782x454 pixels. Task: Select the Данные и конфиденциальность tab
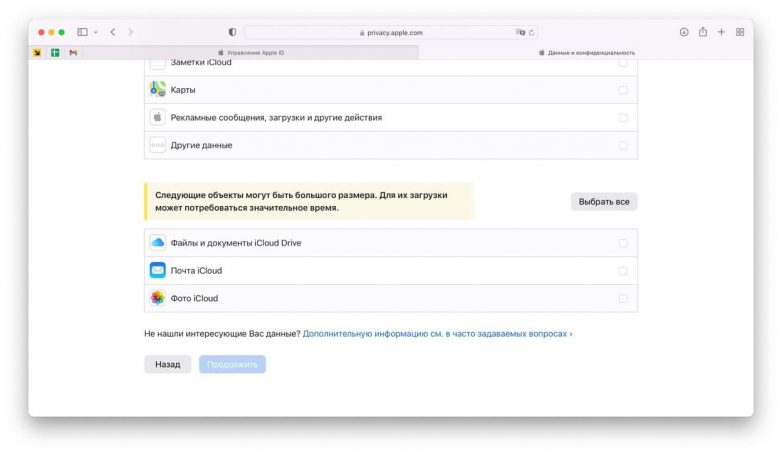click(x=587, y=53)
